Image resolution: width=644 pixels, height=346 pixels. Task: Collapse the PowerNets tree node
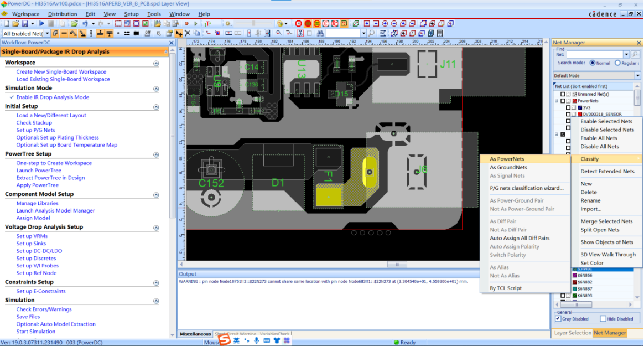(557, 101)
